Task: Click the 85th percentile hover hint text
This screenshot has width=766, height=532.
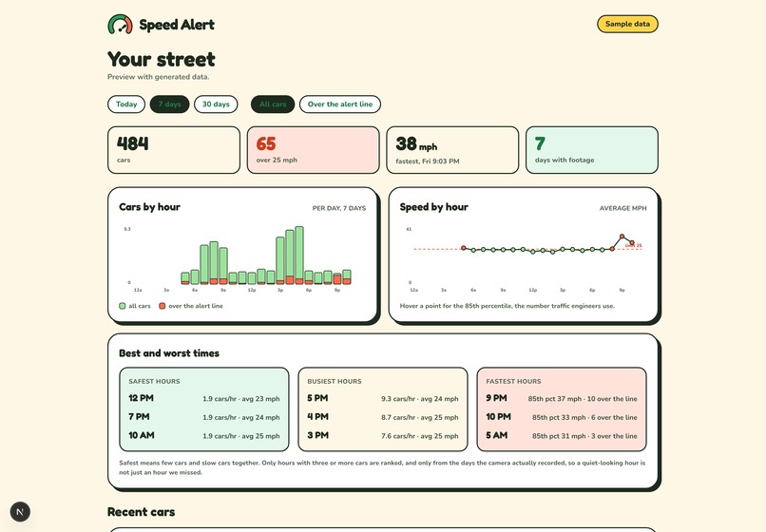Action: point(507,306)
